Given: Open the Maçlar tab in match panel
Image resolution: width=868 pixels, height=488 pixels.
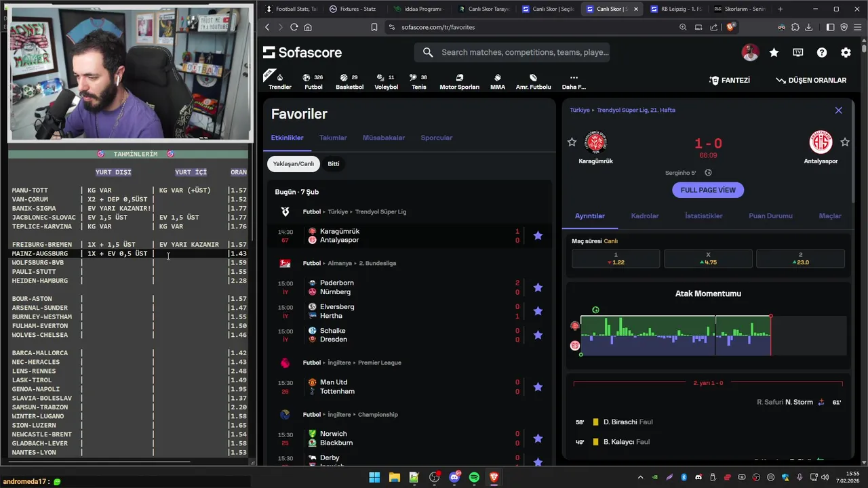Looking at the screenshot, I should click(830, 216).
